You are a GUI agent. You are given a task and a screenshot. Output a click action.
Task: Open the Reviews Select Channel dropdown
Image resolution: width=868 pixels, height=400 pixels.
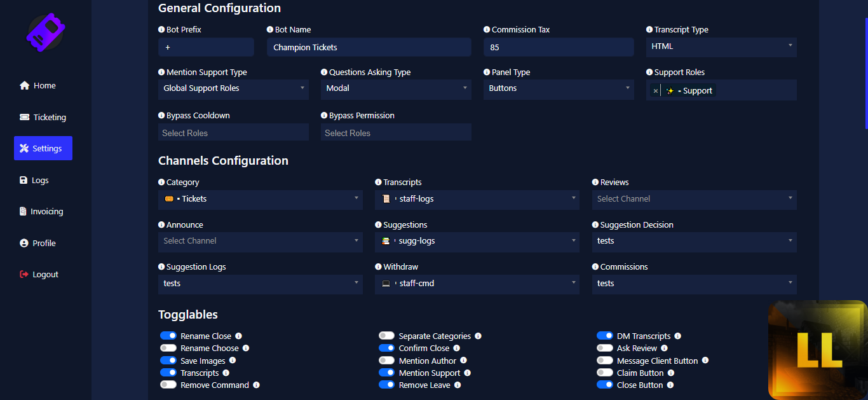pos(694,199)
